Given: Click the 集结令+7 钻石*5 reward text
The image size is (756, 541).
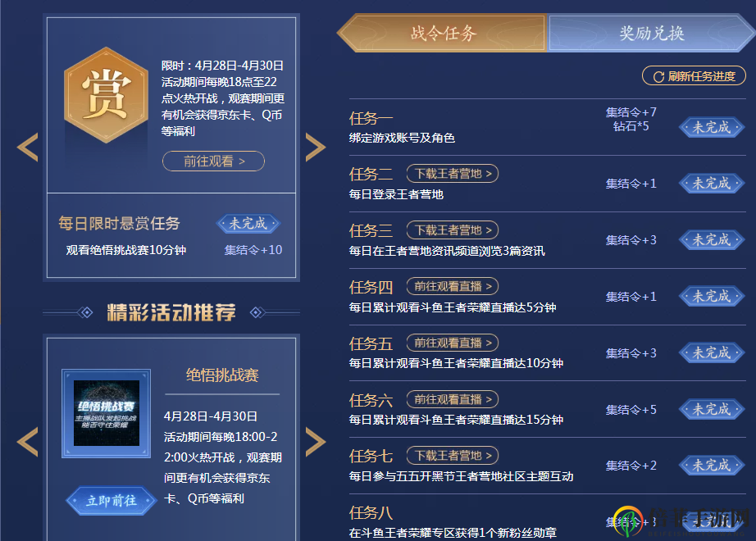Looking at the screenshot, I should click(631, 119).
